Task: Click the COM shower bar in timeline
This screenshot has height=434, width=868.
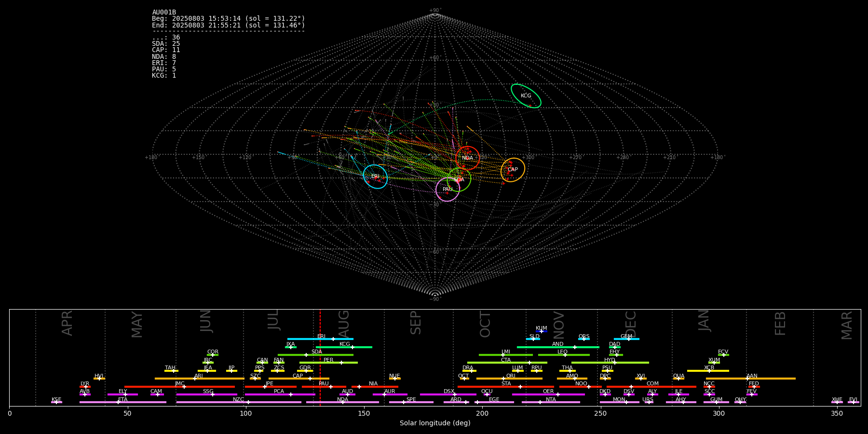Action: pos(651,387)
